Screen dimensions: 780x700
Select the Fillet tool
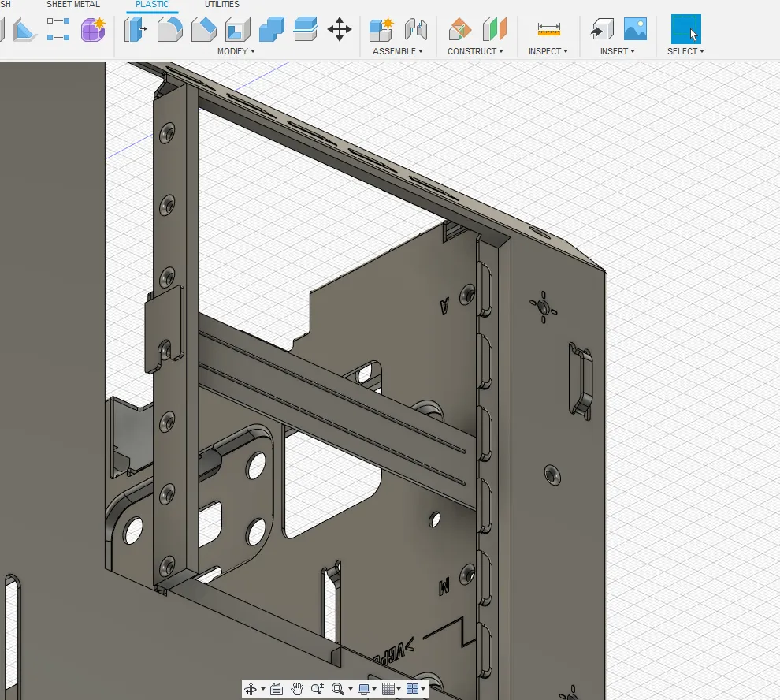[169, 29]
